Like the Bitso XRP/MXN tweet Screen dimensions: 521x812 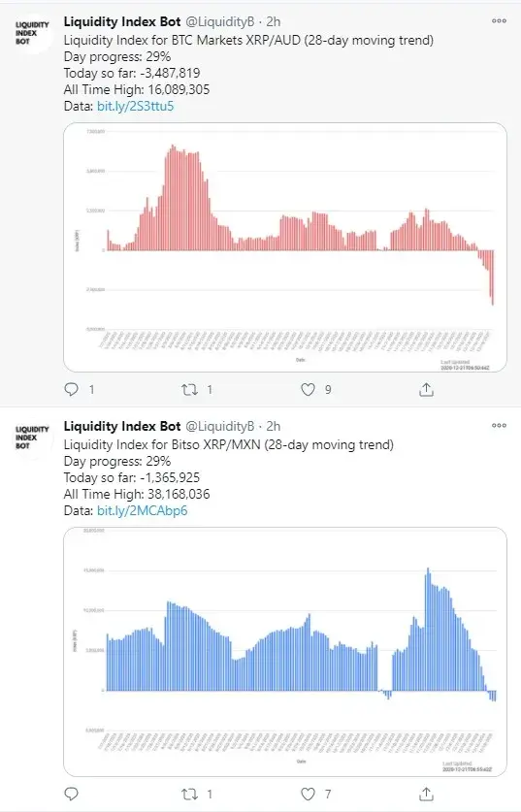[x=309, y=794]
